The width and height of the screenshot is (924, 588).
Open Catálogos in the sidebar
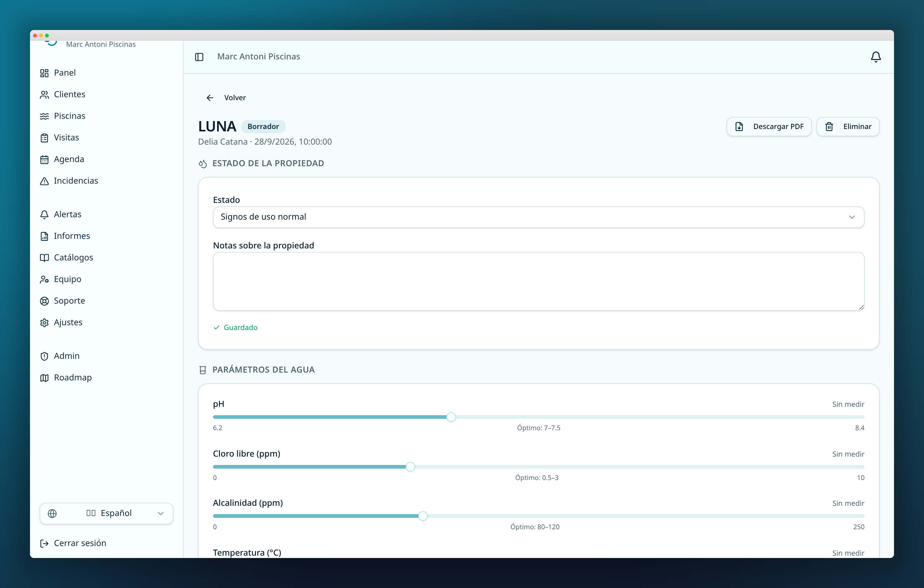pyautogui.click(x=73, y=257)
